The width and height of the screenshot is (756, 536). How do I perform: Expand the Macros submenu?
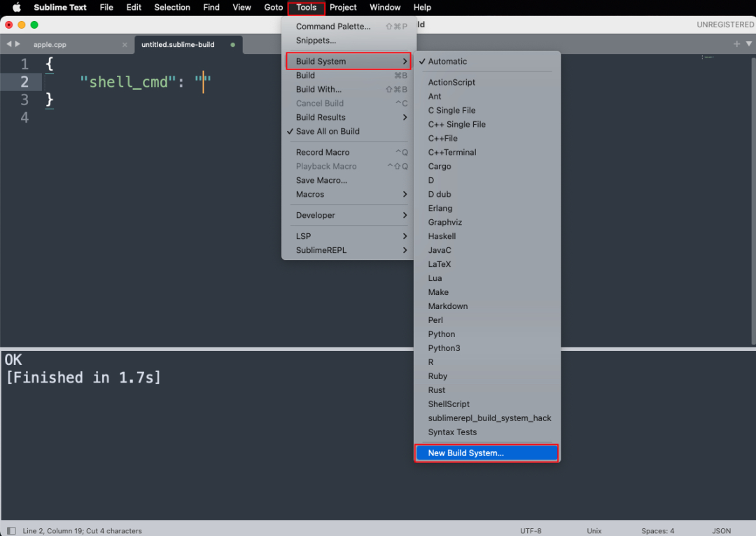pos(348,194)
